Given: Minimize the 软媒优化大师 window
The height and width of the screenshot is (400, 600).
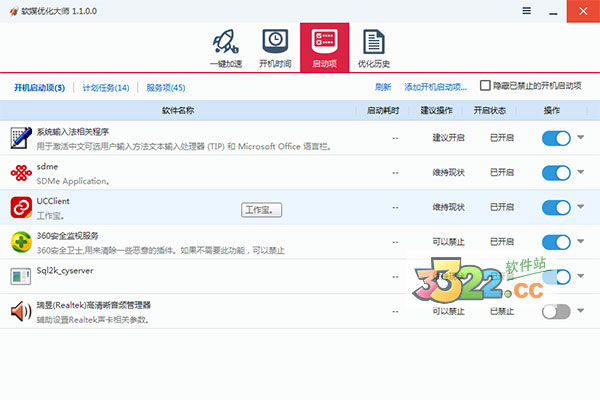Looking at the screenshot, I should click(553, 13).
